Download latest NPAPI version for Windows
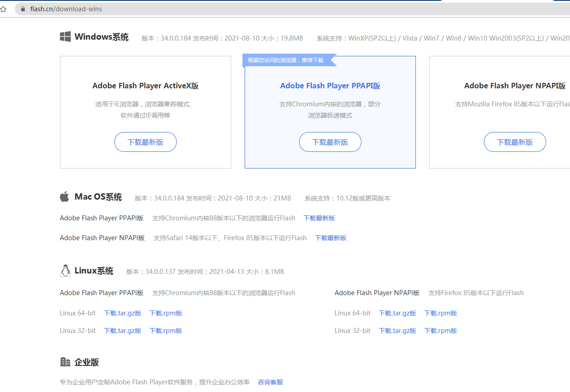This screenshot has height=392, width=570. click(515, 142)
